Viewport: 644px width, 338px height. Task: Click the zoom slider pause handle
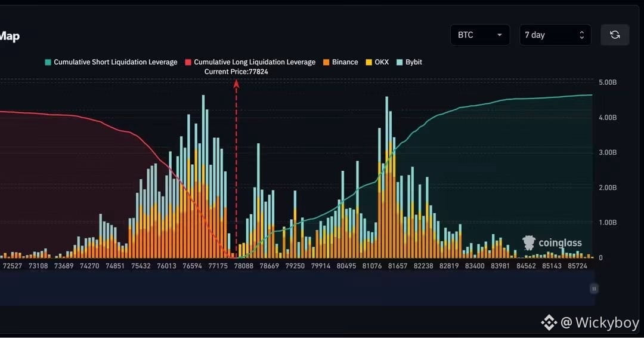[594, 288]
